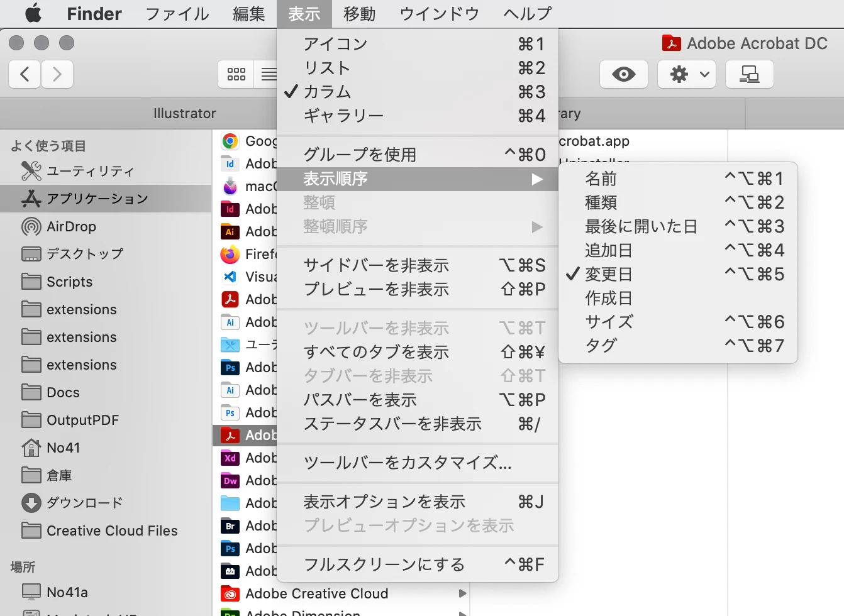Sort by タグ in submenu
844x616 pixels.
(x=678, y=346)
